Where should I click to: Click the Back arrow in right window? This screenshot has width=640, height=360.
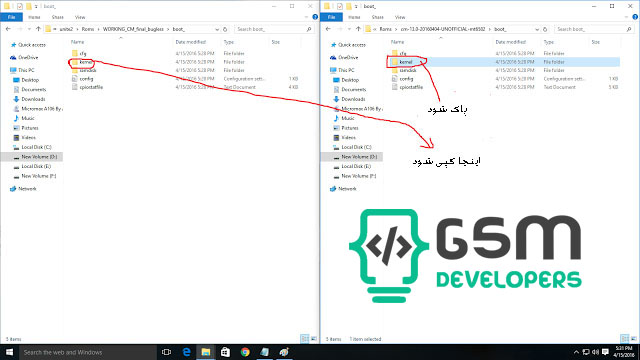pos(328,29)
